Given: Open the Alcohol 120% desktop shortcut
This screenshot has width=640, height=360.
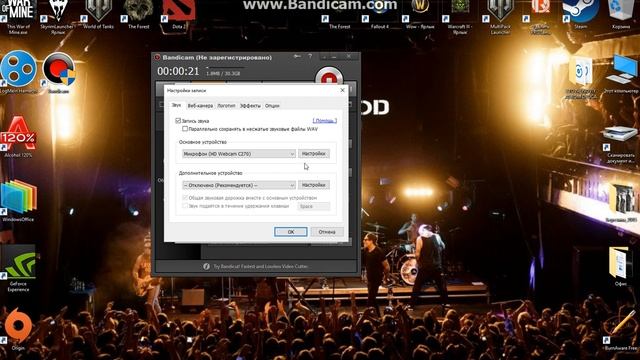Looking at the screenshot, I should click(x=18, y=137).
